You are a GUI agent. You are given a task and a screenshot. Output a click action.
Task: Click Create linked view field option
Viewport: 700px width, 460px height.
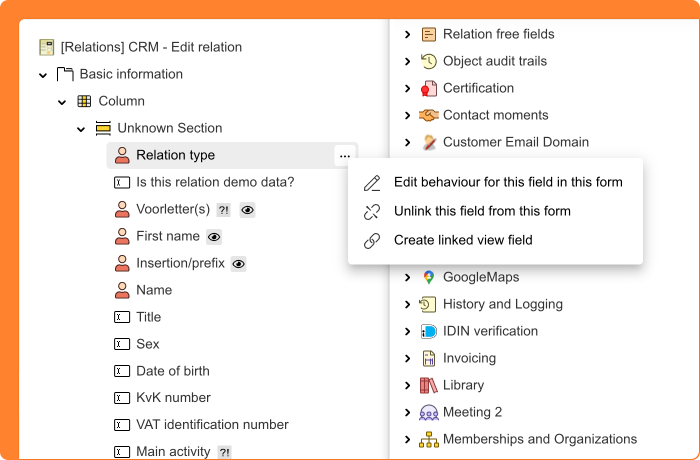(x=463, y=240)
